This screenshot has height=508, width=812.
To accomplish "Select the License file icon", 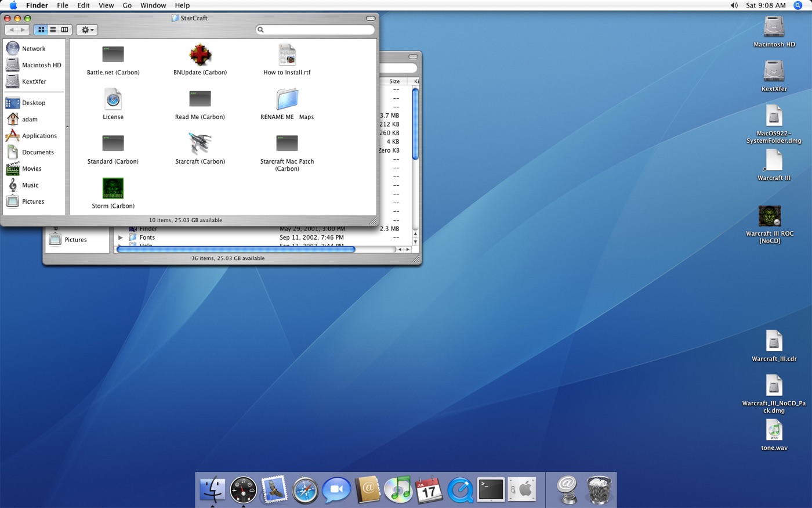I will pyautogui.click(x=113, y=99).
